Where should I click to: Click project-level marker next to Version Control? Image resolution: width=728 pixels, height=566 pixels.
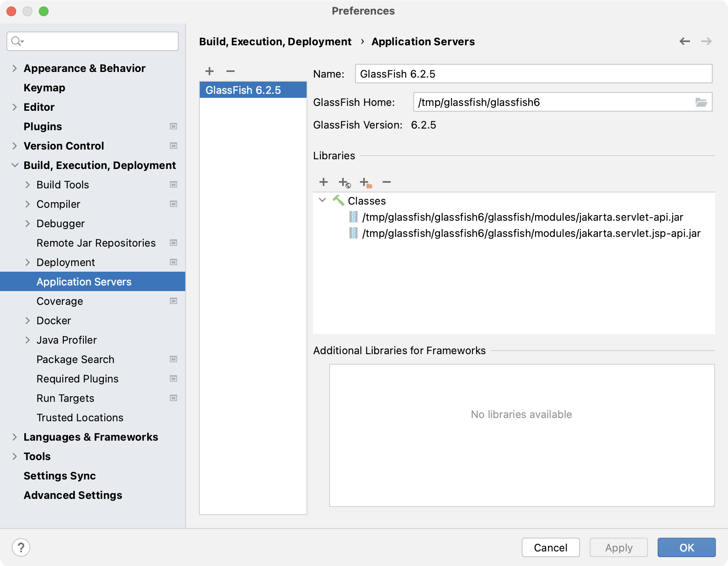pyautogui.click(x=174, y=146)
